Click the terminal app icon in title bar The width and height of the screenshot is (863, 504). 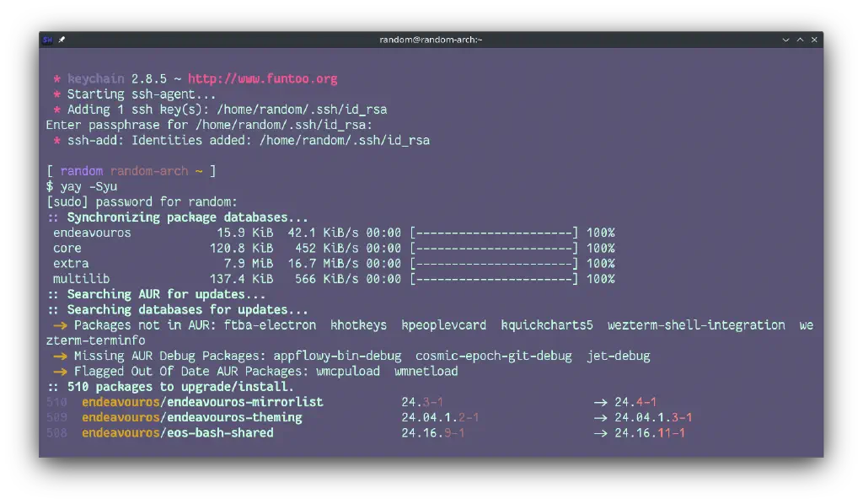tap(48, 40)
